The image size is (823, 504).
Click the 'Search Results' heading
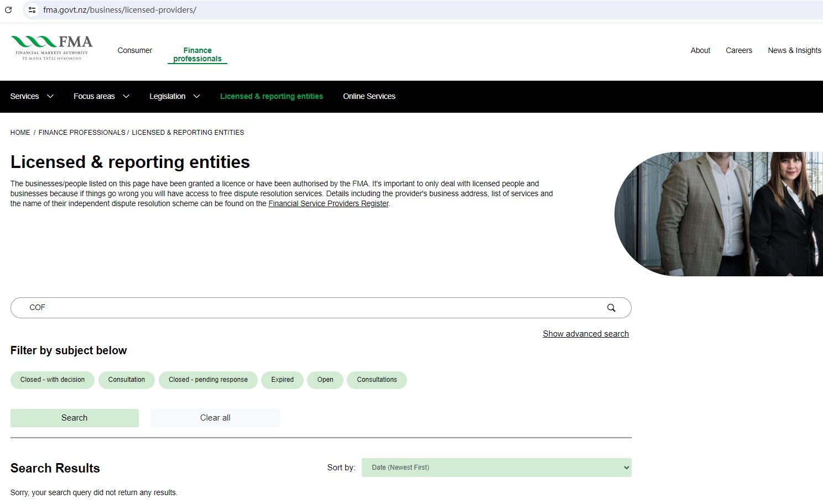tap(55, 468)
